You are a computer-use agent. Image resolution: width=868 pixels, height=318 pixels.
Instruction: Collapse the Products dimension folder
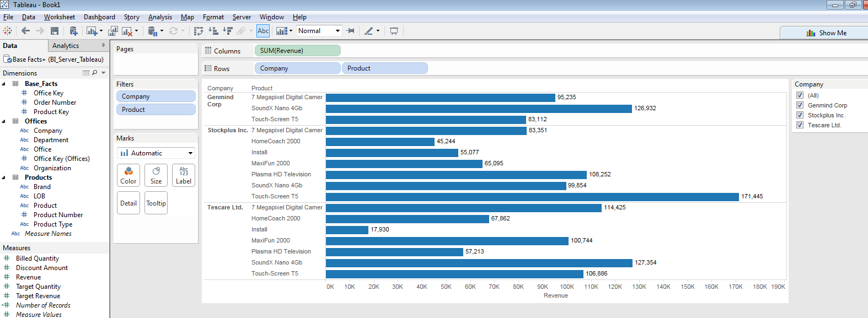point(4,177)
